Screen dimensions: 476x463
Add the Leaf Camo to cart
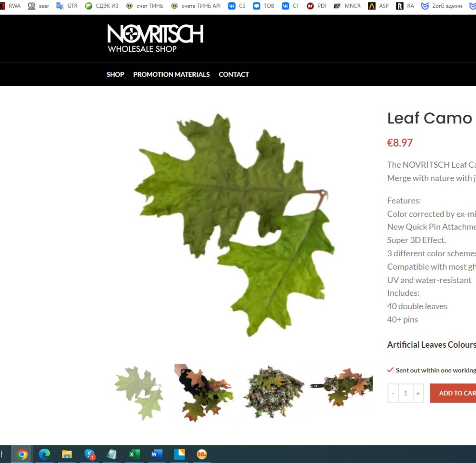453,393
